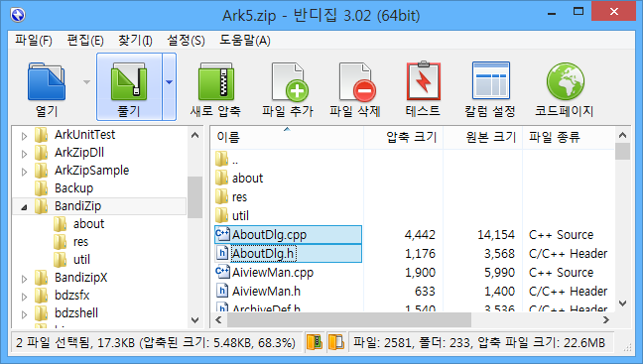
Task: Click the file list vertical scroll down arrow
Action: [x=622, y=303]
